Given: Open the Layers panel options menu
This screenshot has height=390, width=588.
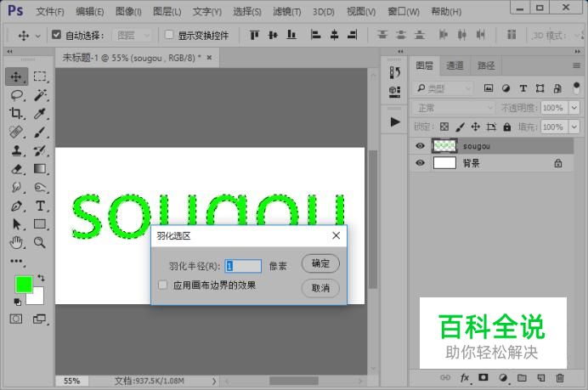Looking at the screenshot, I should (577, 65).
